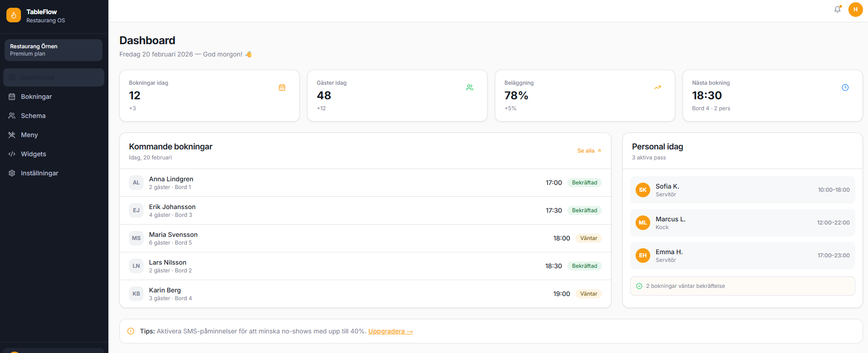Navigate to Meny in the sidebar
The height and width of the screenshot is (353, 868).
tap(54, 135)
